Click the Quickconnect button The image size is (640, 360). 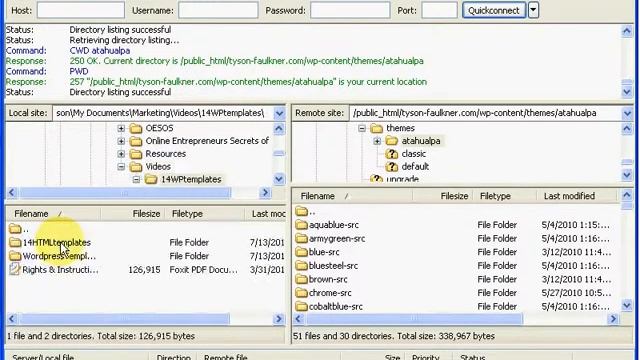coord(494,10)
